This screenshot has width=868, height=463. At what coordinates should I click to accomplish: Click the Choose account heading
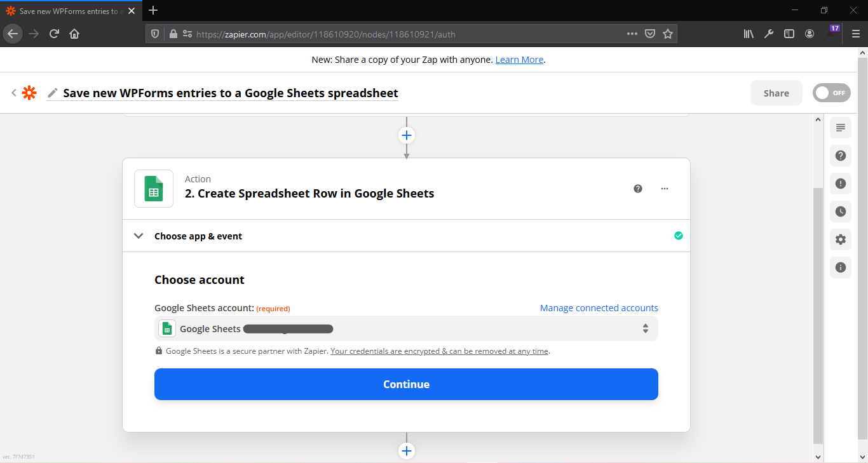[x=200, y=280]
